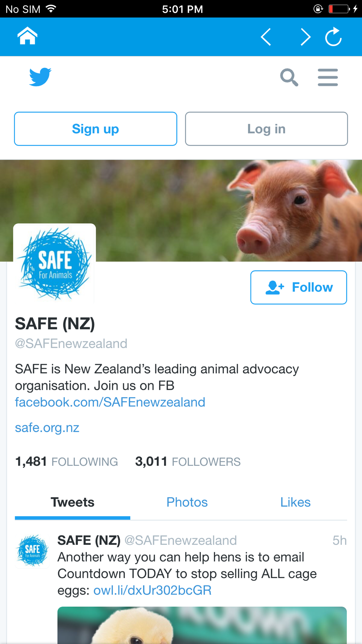Click the Log in button

[266, 129]
